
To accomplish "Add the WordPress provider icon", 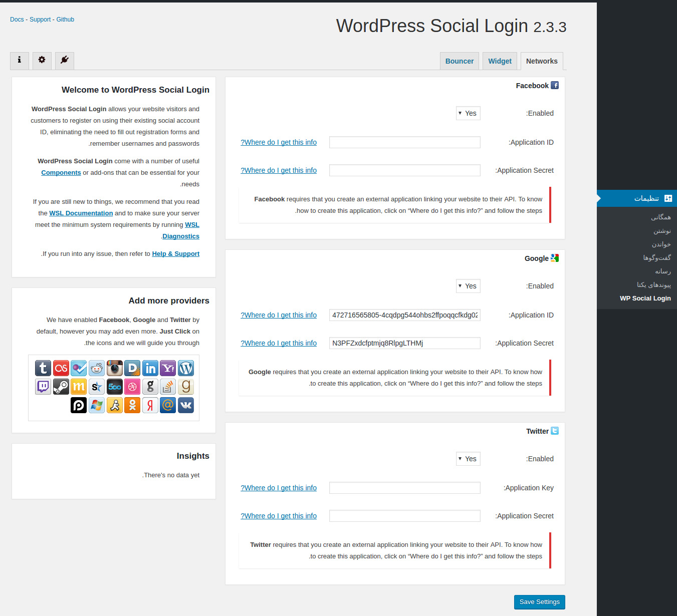I will tap(186, 368).
